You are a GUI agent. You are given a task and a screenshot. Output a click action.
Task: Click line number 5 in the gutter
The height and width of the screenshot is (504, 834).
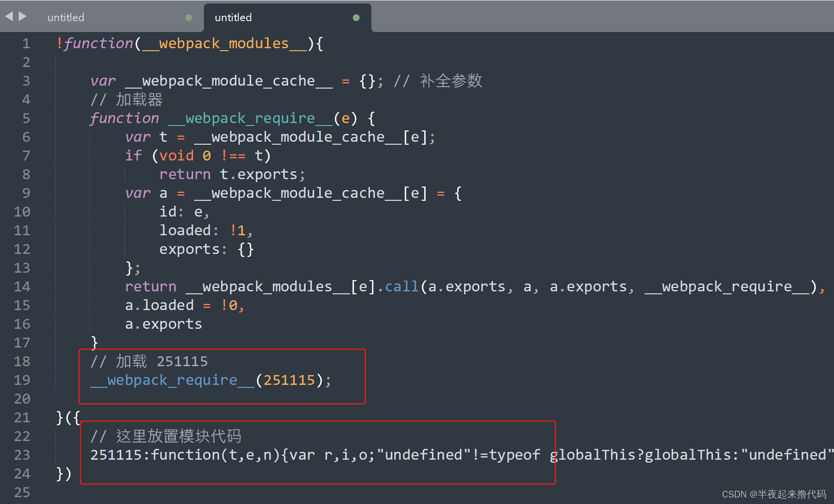[26, 119]
